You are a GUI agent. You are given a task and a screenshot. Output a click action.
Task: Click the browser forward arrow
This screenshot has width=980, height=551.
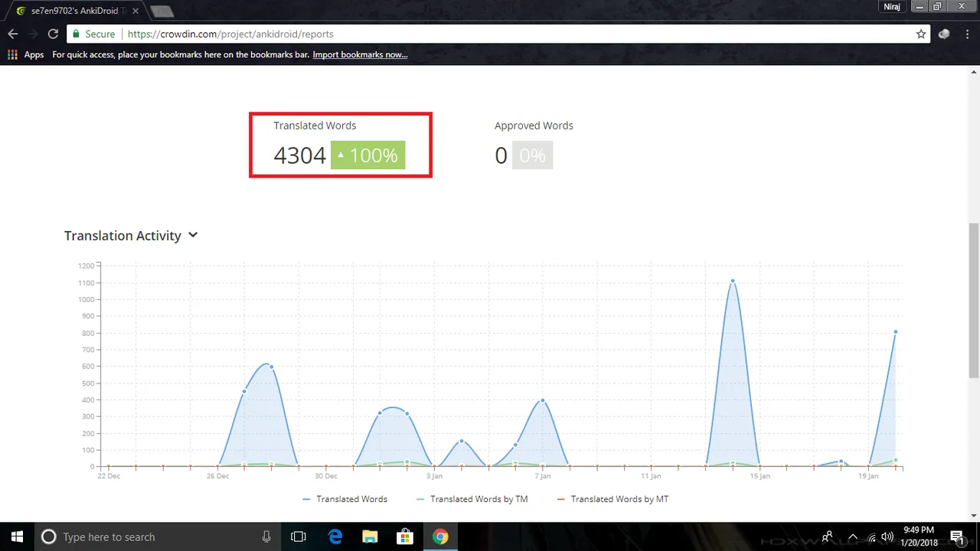(33, 34)
